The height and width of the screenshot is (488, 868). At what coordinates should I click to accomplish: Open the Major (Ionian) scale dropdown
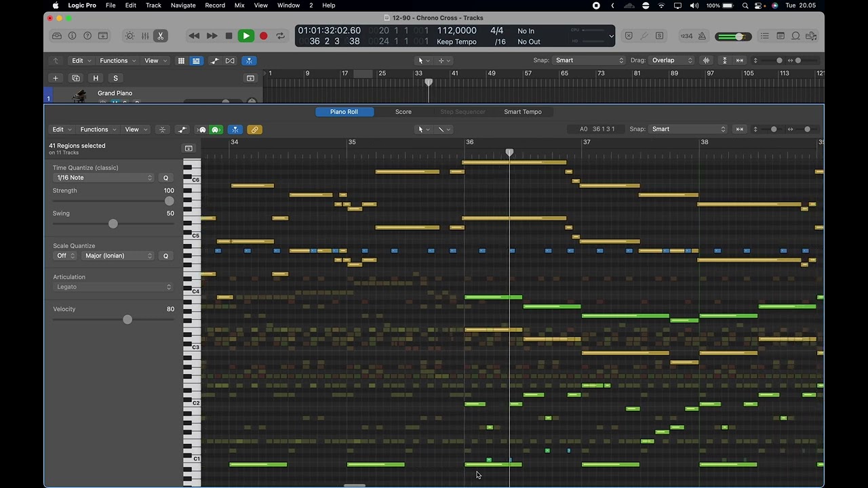118,256
